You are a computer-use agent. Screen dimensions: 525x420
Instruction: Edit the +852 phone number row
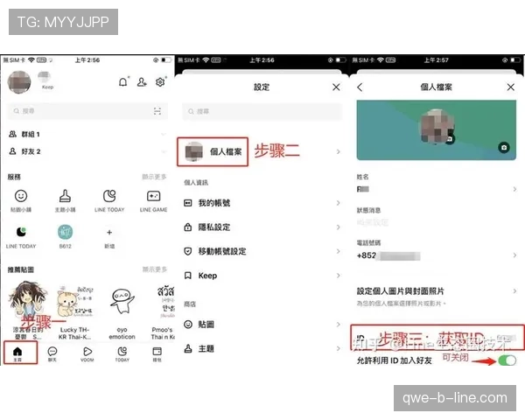tap(437, 250)
